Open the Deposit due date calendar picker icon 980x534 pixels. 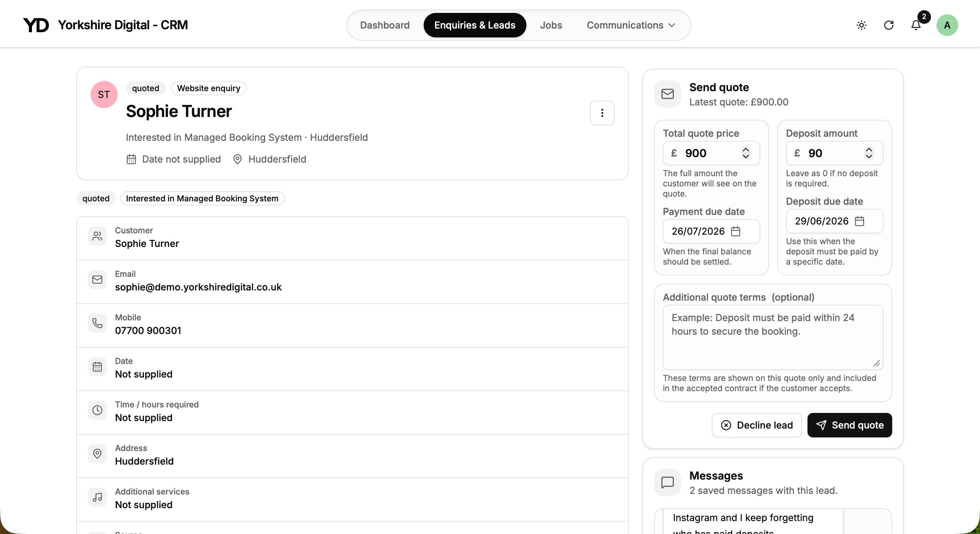click(x=860, y=221)
